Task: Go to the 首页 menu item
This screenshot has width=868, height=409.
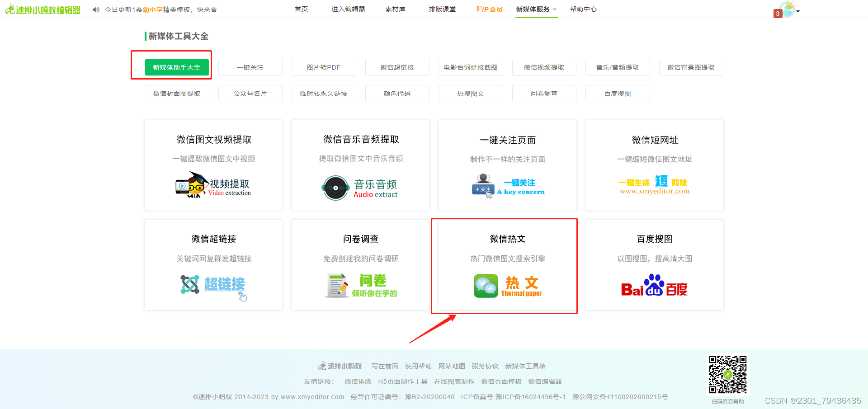Action: tap(301, 9)
